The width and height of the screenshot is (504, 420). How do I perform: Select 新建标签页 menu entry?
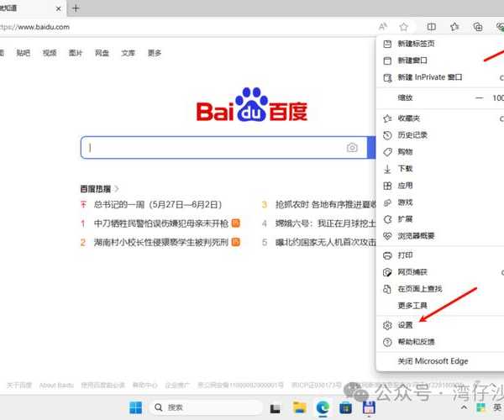tap(439, 44)
